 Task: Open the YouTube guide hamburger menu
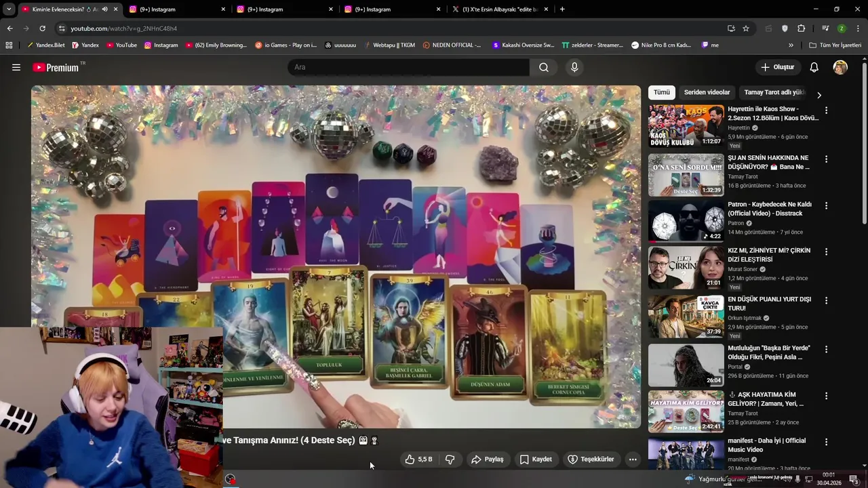(x=16, y=67)
